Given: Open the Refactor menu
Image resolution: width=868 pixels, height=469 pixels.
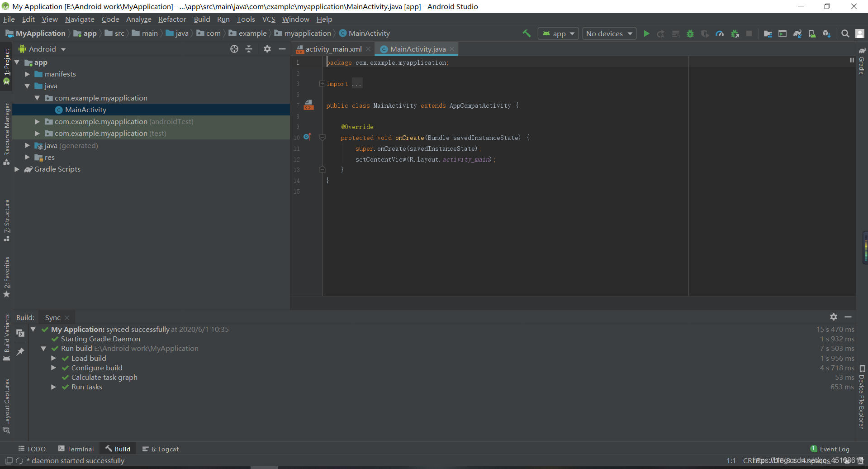Looking at the screenshot, I should point(172,19).
